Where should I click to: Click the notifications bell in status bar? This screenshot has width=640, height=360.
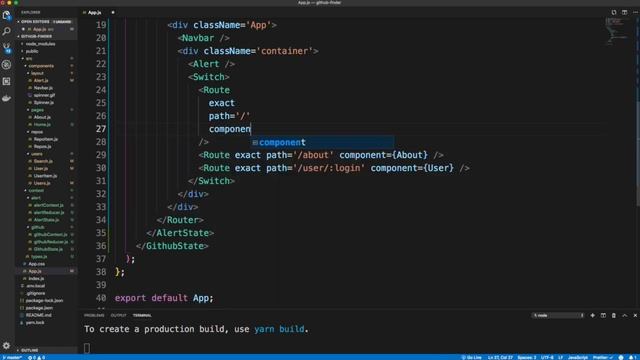[x=632, y=358]
